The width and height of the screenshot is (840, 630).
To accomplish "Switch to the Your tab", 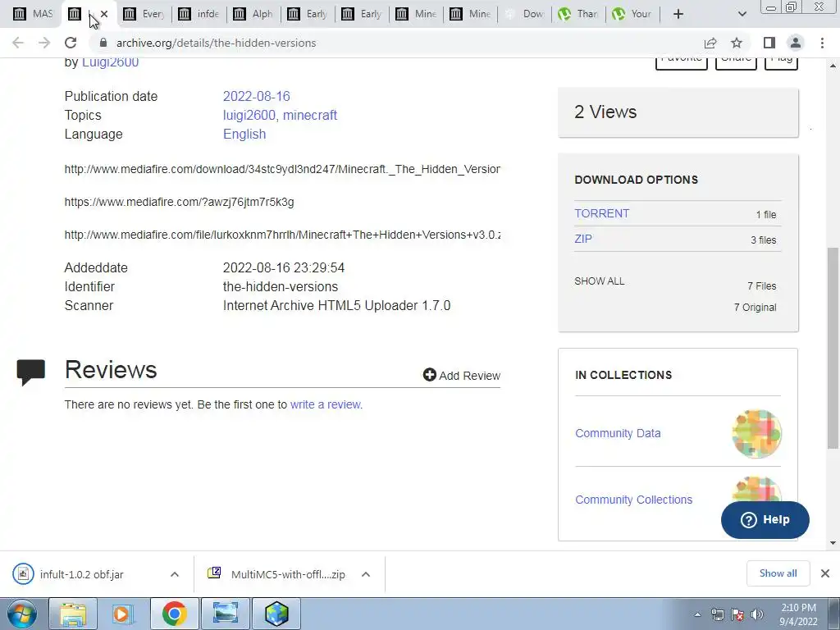I will (x=632, y=14).
